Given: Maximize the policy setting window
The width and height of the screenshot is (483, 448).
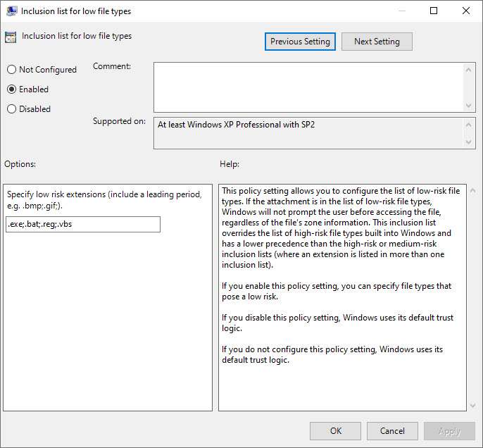Looking at the screenshot, I should (x=434, y=11).
